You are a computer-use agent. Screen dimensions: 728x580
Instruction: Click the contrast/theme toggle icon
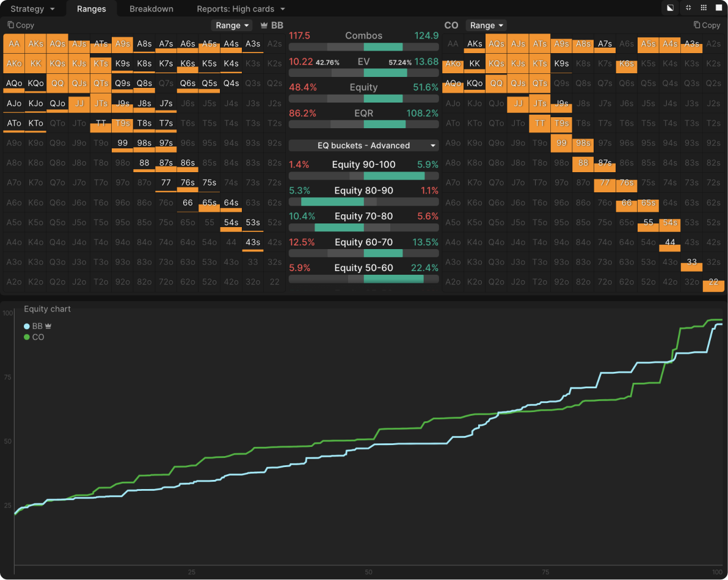[x=671, y=8]
